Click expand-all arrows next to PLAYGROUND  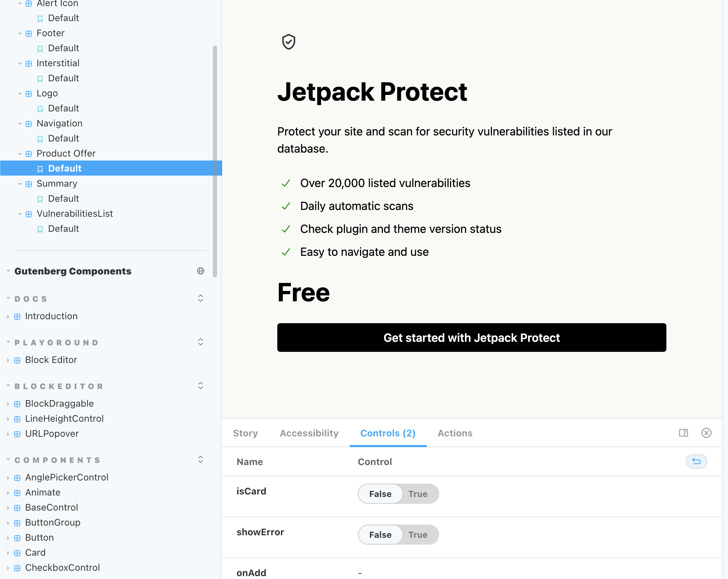pos(201,342)
